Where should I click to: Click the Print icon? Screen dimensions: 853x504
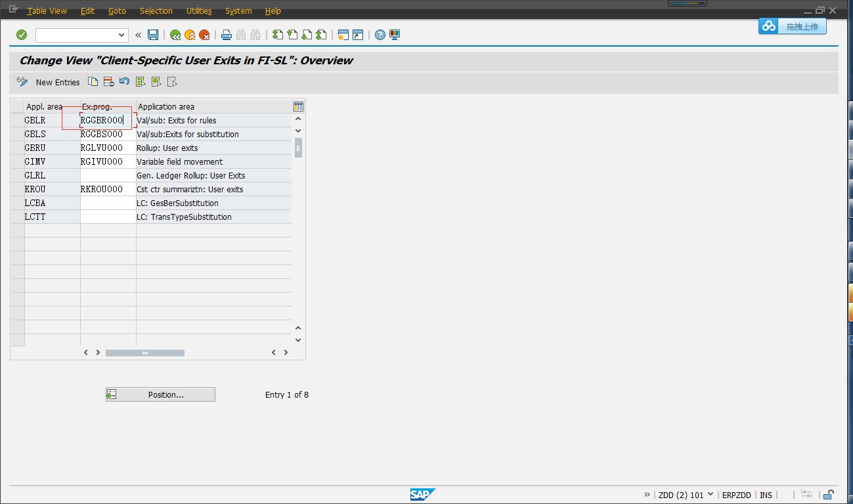[x=226, y=35]
